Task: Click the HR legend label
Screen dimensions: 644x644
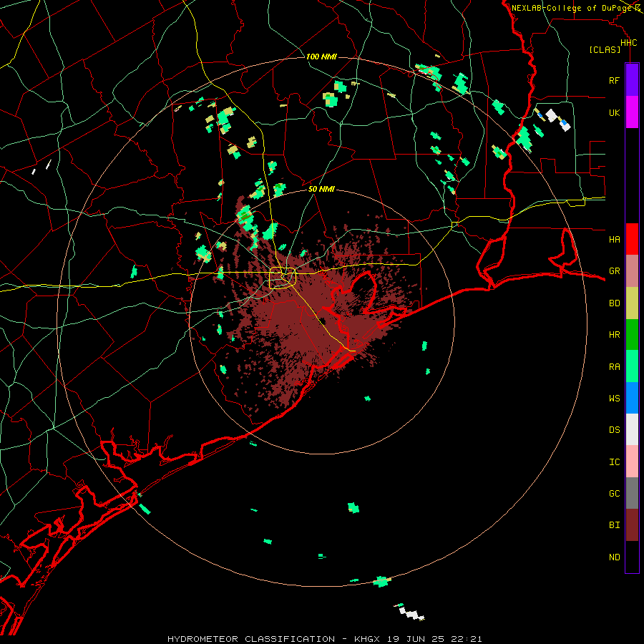Action: coord(615,335)
